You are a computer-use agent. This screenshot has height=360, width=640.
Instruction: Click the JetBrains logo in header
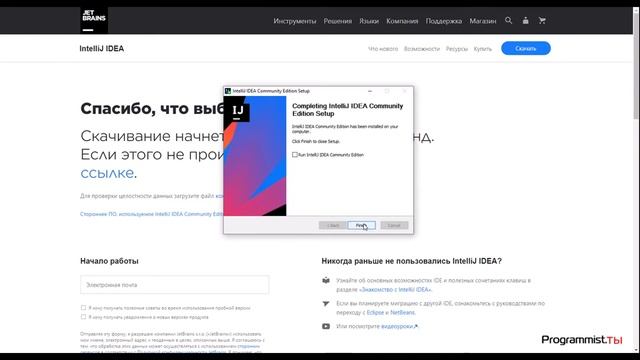(x=94, y=20)
